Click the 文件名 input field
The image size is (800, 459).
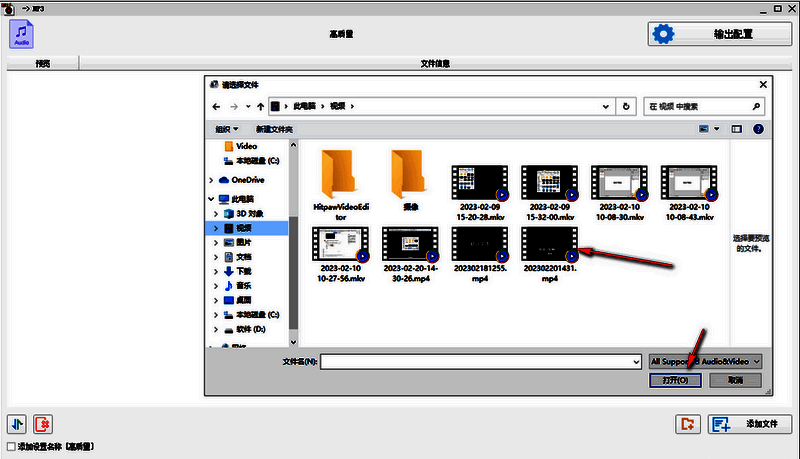(481, 361)
